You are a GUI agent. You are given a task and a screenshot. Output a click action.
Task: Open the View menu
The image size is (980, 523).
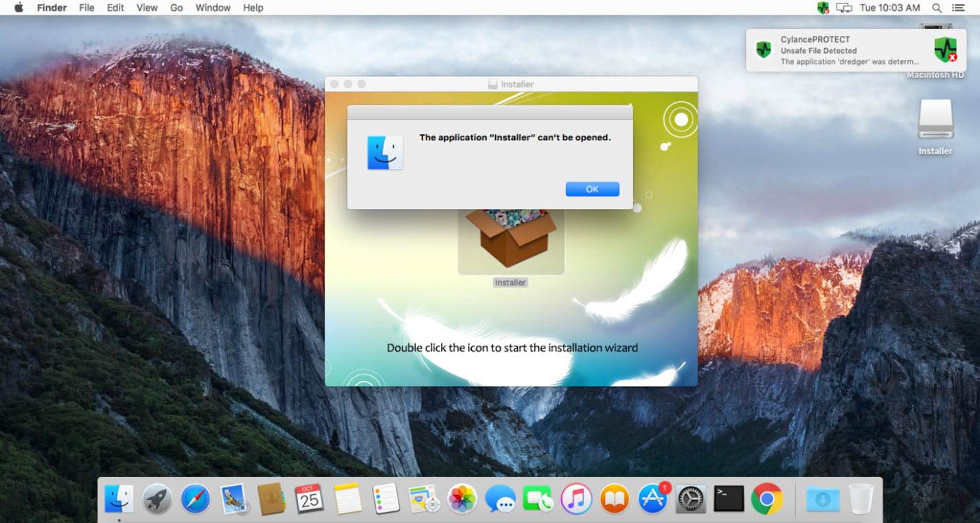pos(147,8)
